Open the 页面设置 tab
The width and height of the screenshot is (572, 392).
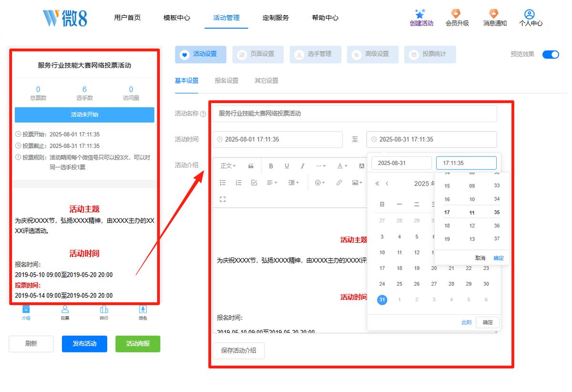click(258, 54)
